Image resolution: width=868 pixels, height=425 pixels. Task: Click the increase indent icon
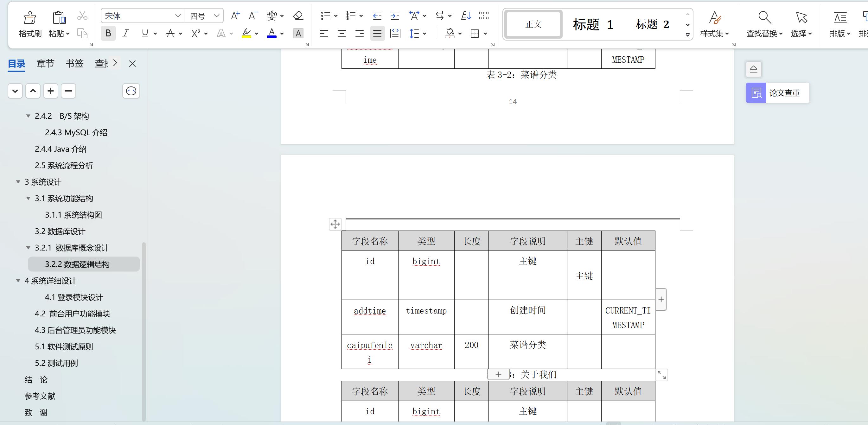pyautogui.click(x=395, y=16)
